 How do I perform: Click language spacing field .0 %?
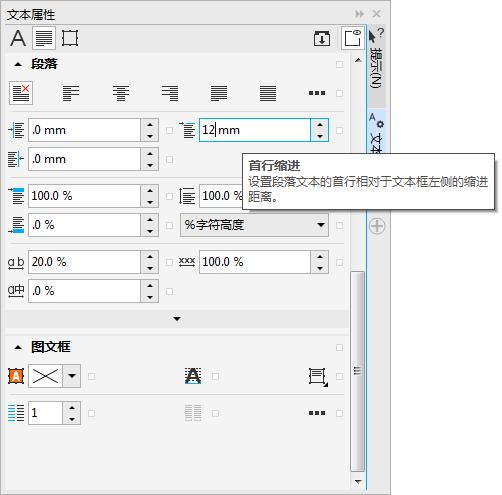coord(84,291)
